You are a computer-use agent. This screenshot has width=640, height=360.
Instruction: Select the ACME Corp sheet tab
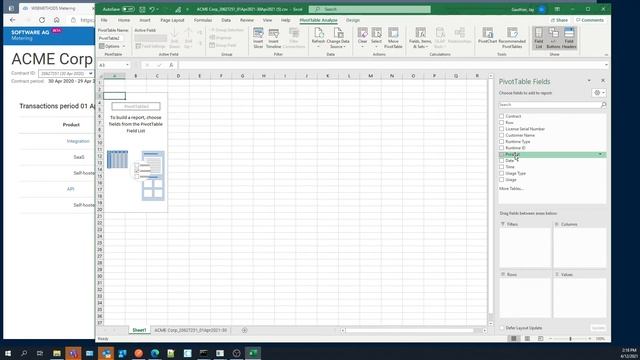coord(190,330)
